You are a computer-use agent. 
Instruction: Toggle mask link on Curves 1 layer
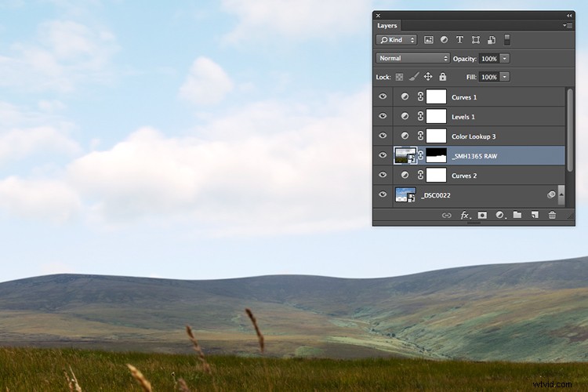tap(420, 96)
